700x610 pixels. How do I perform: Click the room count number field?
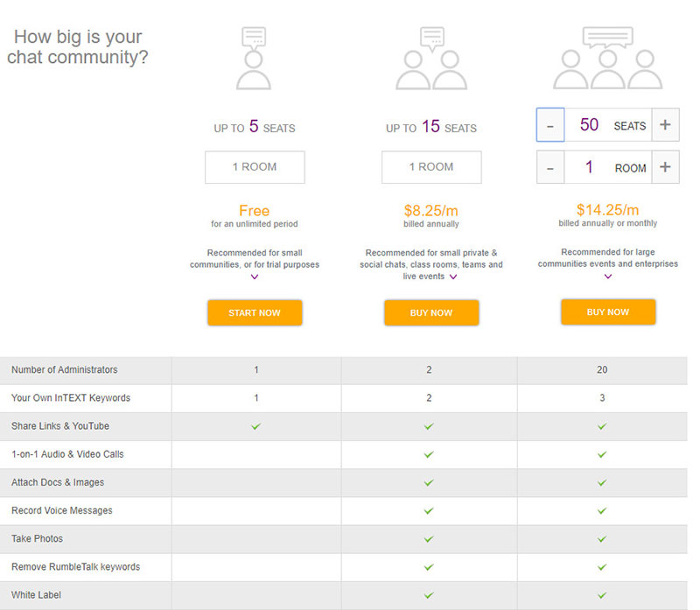point(589,167)
